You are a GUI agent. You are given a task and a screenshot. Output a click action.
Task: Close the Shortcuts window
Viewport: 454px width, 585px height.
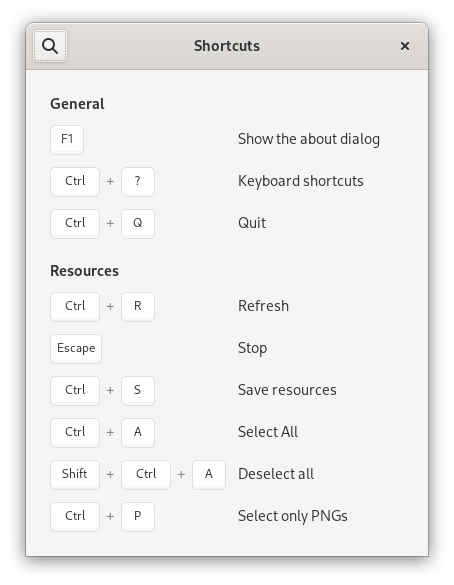tap(405, 46)
